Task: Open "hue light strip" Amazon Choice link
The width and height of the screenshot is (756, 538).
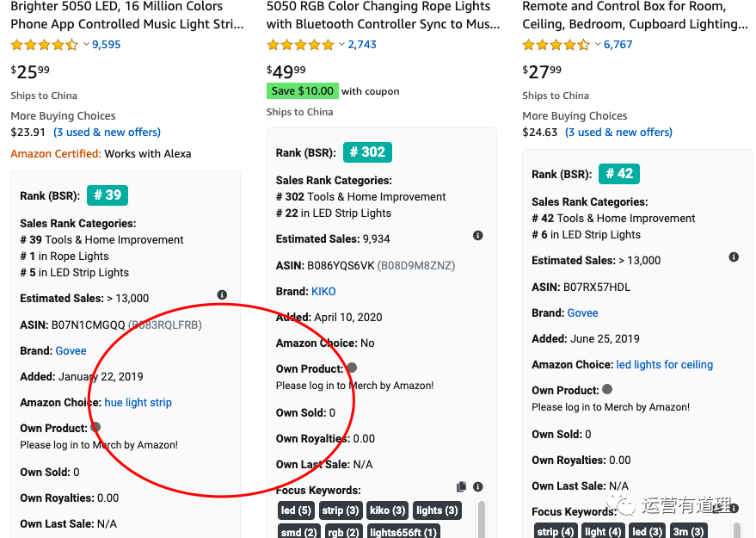Action: pyautogui.click(x=138, y=402)
